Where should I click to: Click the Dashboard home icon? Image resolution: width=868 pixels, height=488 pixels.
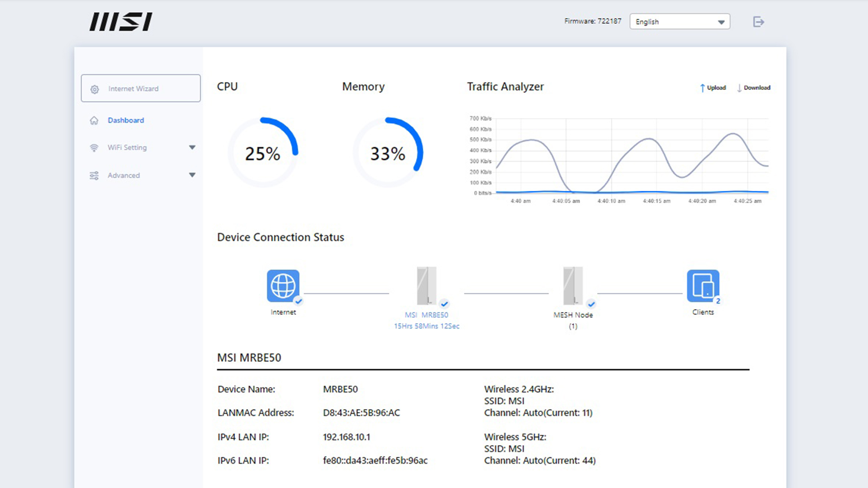tap(94, 120)
